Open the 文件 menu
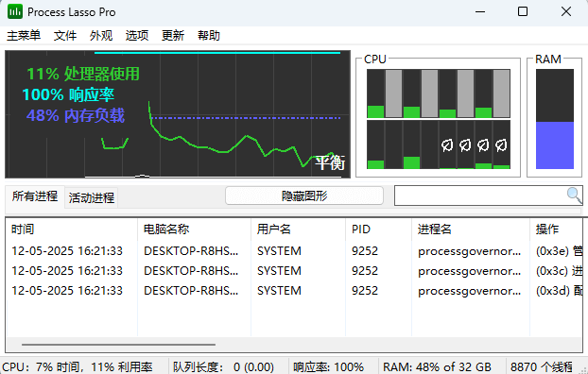The height and width of the screenshot is (374, 588). [x=65, y=36]
